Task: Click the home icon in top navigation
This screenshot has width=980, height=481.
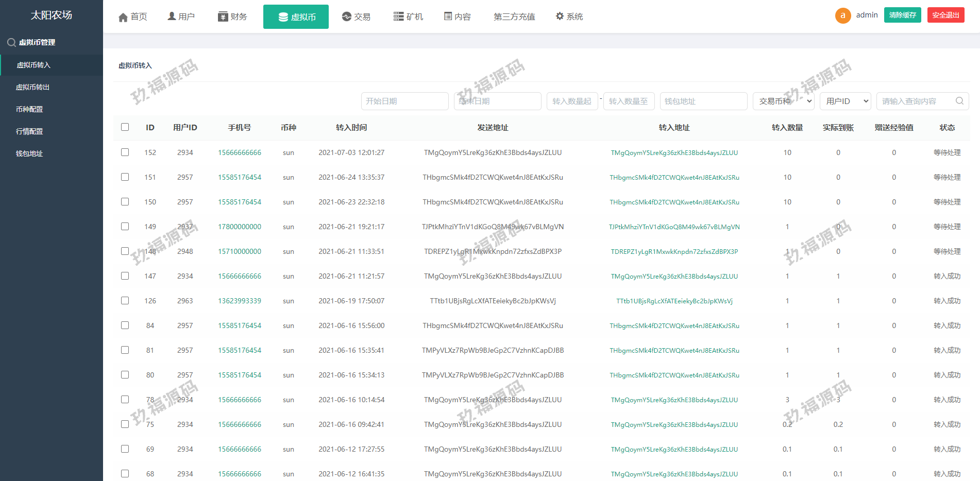Action: [x=123, y=17]
